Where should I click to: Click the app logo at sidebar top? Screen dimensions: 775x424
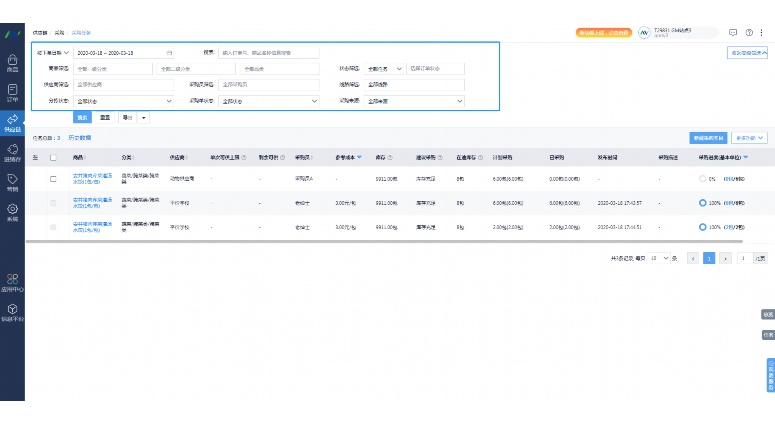(x=12, y=34)
